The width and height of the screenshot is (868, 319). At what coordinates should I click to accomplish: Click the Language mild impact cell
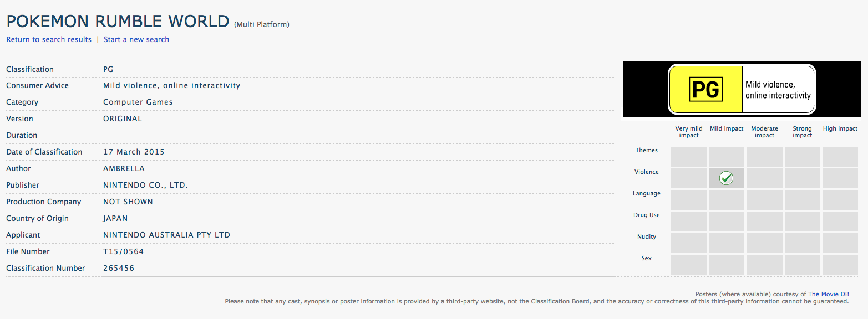[x=726, y=199]
